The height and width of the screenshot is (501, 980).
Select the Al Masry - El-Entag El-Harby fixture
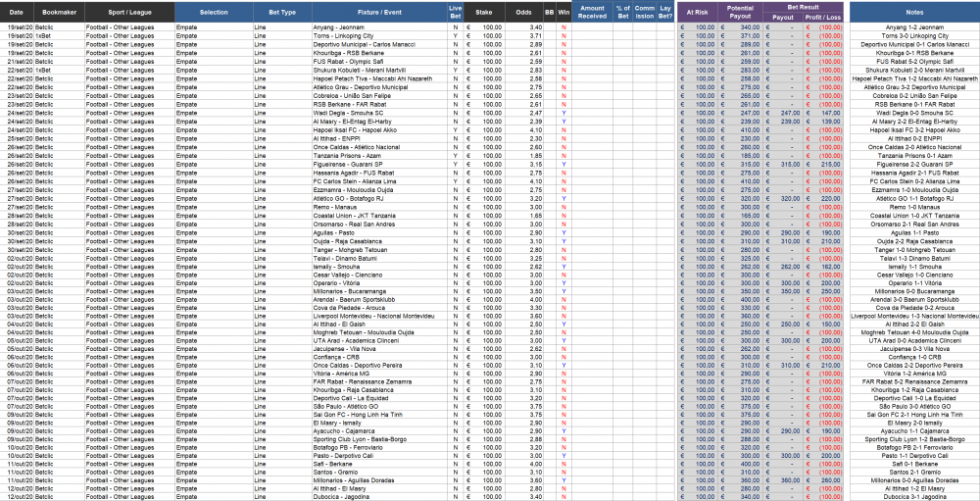[x=380, y=122]
